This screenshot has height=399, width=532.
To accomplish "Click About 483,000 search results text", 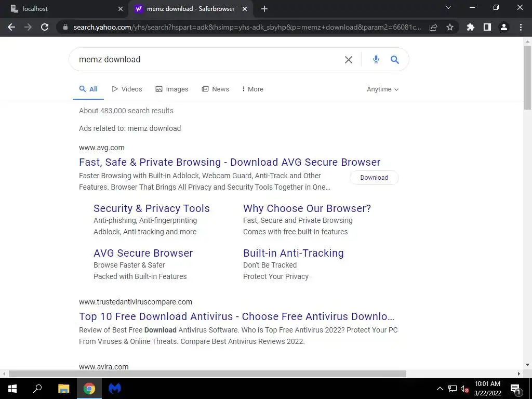I will click(126, 111).
